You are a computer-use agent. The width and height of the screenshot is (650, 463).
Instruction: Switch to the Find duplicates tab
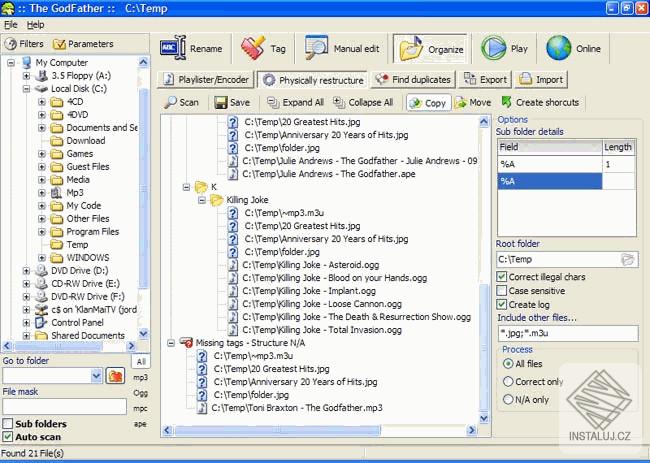413,80
